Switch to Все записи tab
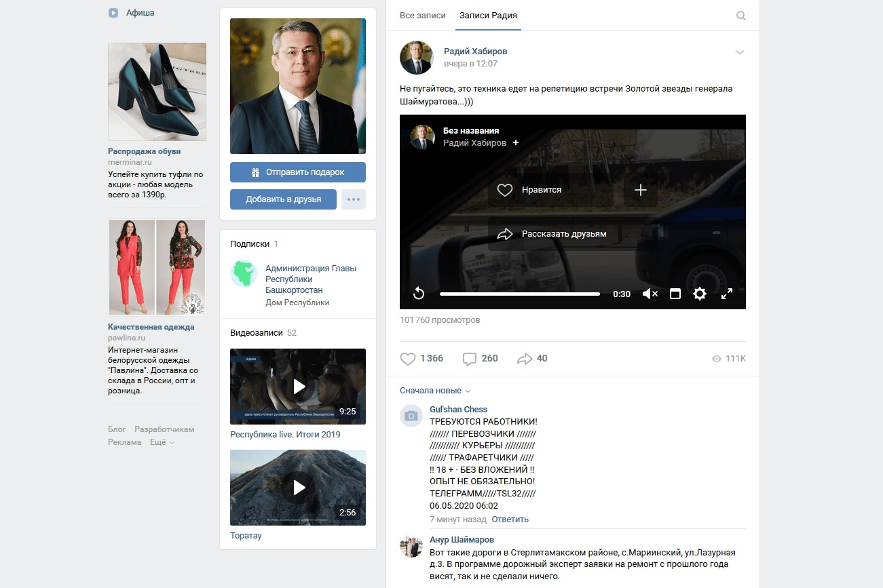This screenshot has height=588, width=883. [422, 16]
